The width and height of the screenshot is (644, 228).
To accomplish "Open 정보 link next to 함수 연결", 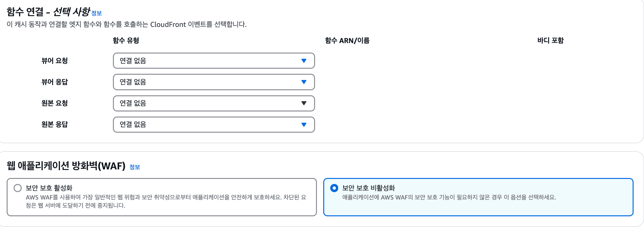I will [96, 13].
